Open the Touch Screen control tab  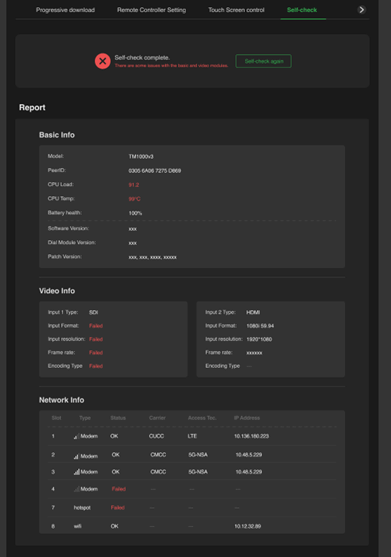tap(236, 10)
